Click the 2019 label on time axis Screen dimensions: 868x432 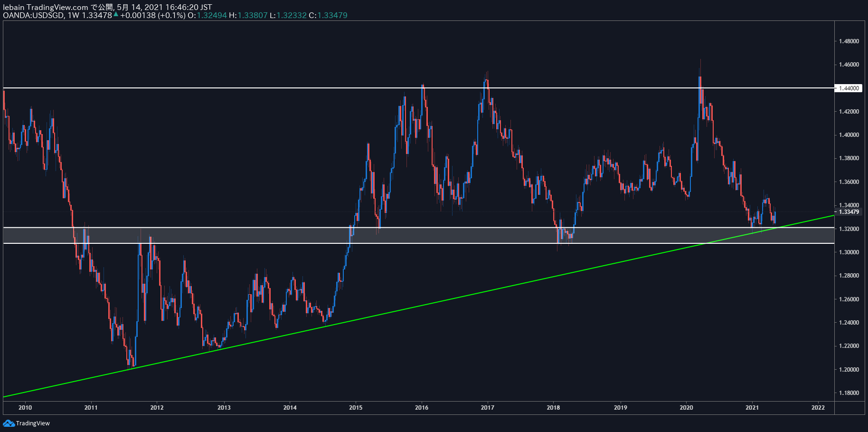(620, 407)
